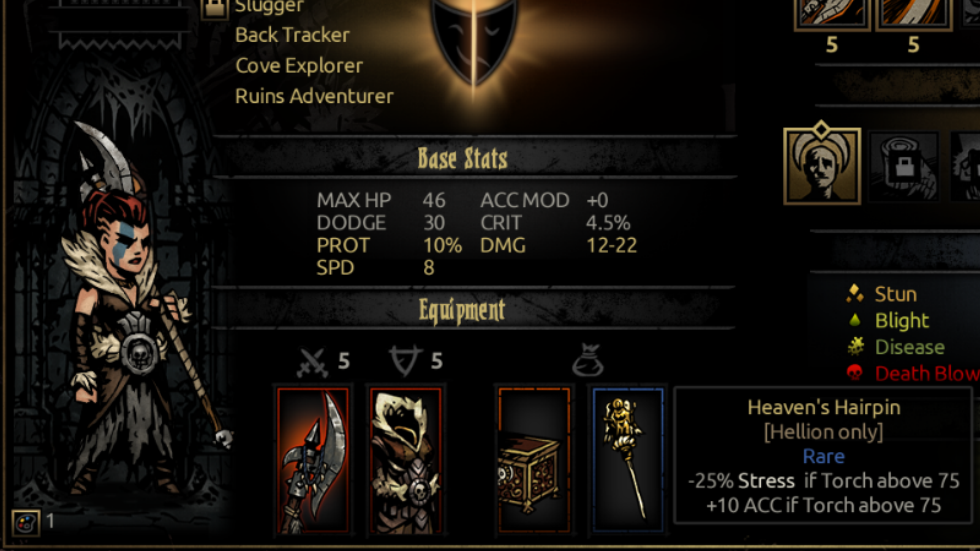Select the equipped Hellion armor icon
Image resolution: width=980 pixels, height=551 pixels.
point(405,460)
